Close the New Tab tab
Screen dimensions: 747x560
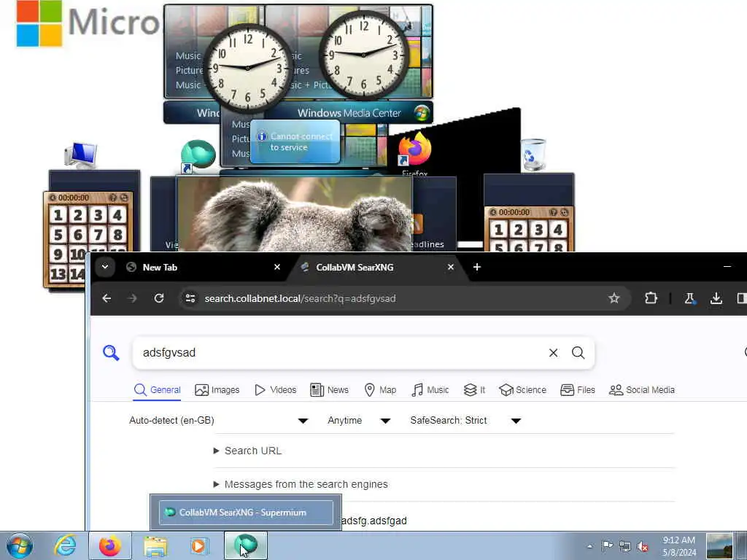(277, 267)
